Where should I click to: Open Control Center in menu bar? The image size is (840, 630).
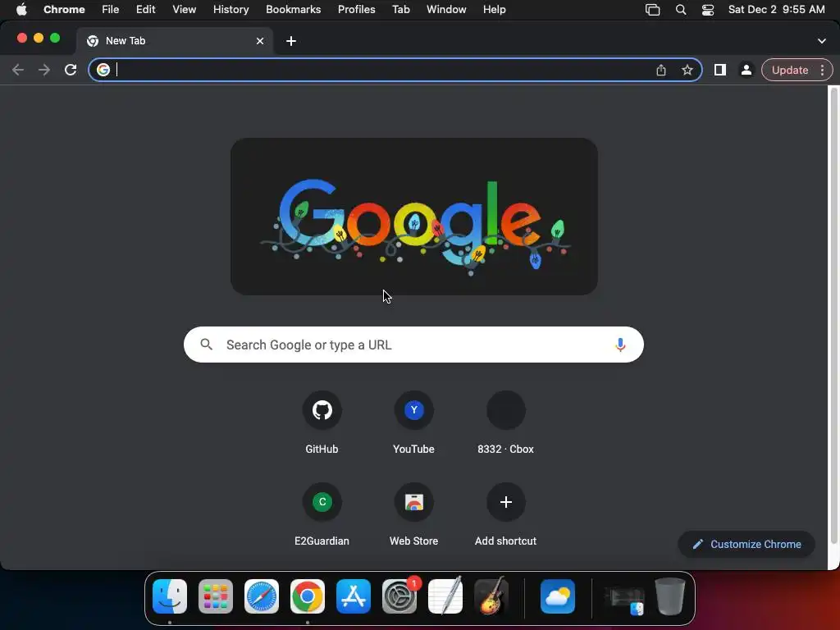click(708, 10)
